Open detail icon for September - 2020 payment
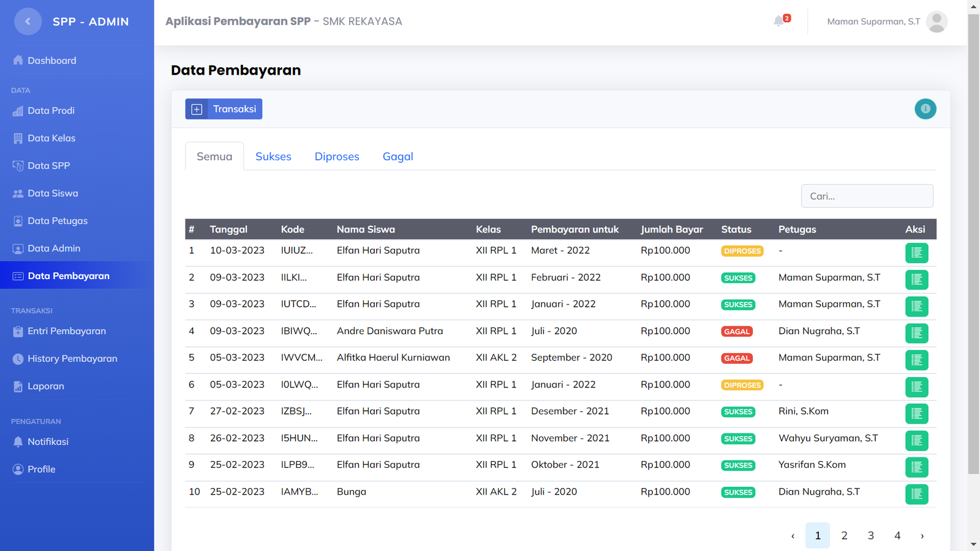Image resolution: width=980 pixels, height=551 pixels. pyautogui.click(x=916, y=360)
